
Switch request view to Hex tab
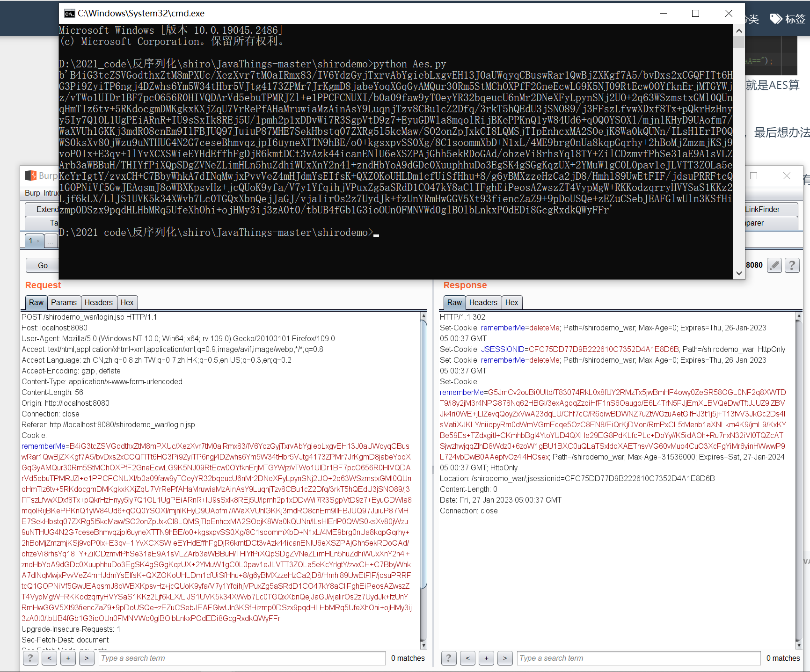[127, 302]
